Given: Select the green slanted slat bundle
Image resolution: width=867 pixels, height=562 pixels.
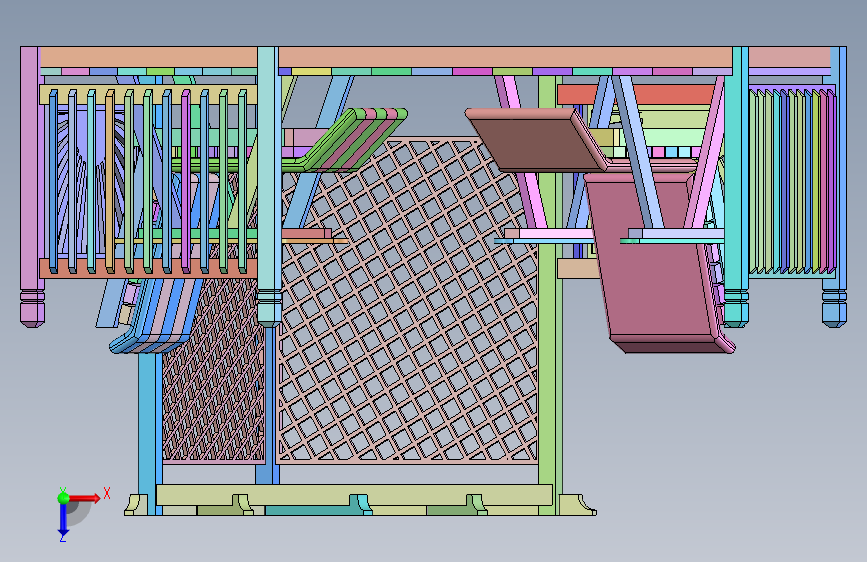Looking at the screenshot, I should coord(357,139).
